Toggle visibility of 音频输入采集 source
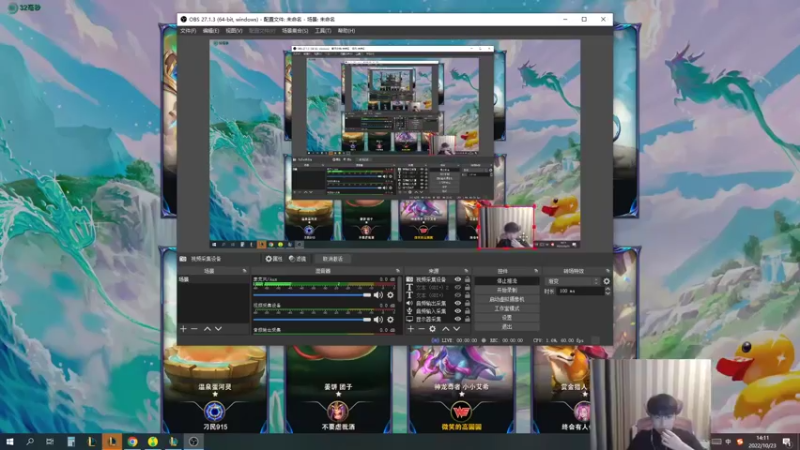The width and height of the screenshot is (800, 450). 458,311
